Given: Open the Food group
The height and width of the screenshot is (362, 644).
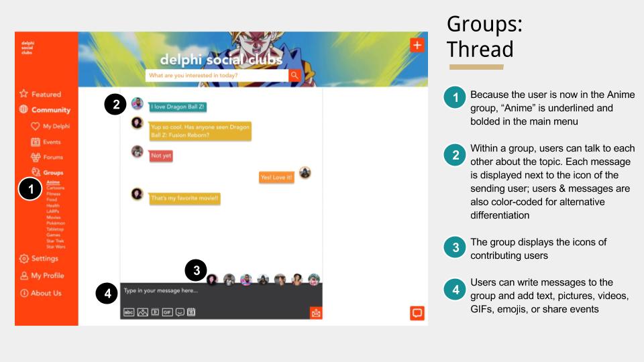Looking at the screenshot, I should click(x=52, y=200).
